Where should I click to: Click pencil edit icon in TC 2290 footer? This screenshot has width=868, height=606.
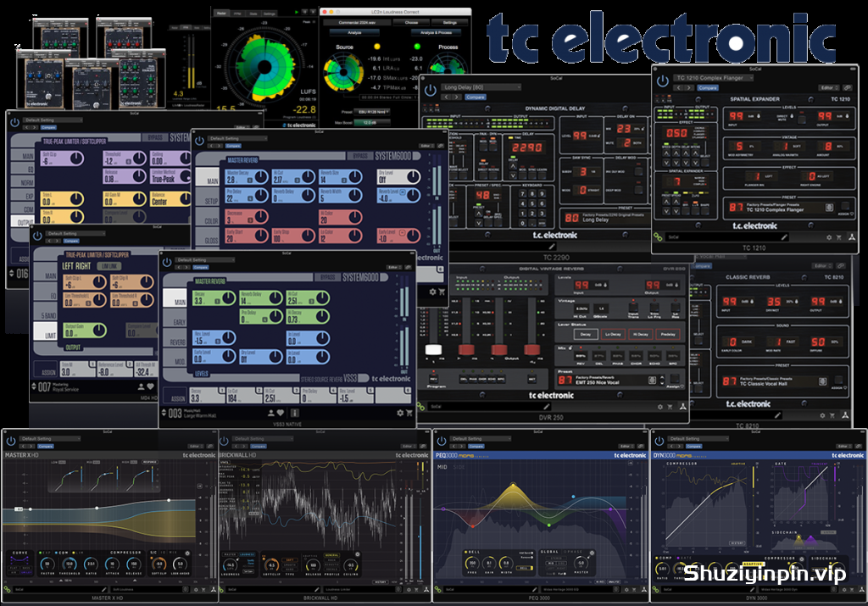pyautogui.click(x=551, y=247)
